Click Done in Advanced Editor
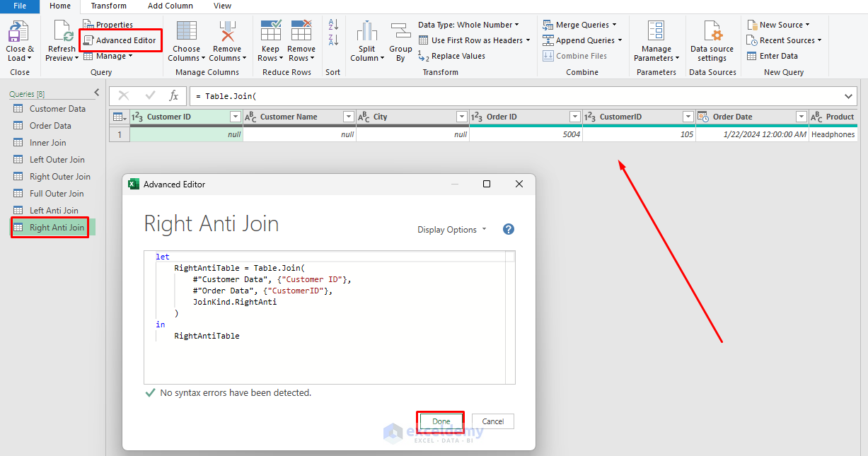 pyautogui.click(x=441, y=421)
